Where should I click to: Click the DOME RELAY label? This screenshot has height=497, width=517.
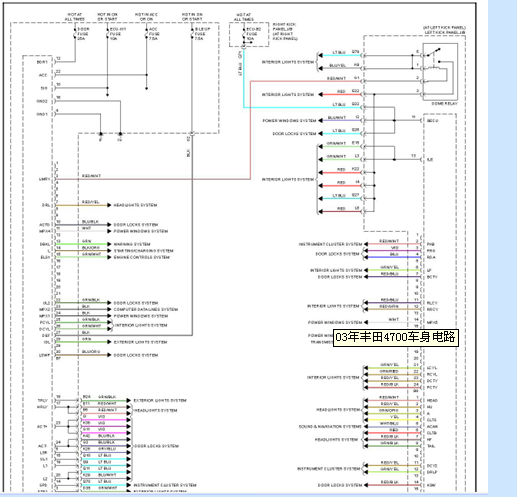tap(444, 104)
